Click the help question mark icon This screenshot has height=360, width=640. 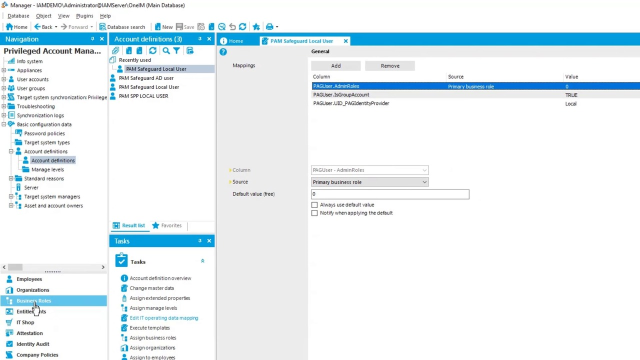[x=223, y=52]
